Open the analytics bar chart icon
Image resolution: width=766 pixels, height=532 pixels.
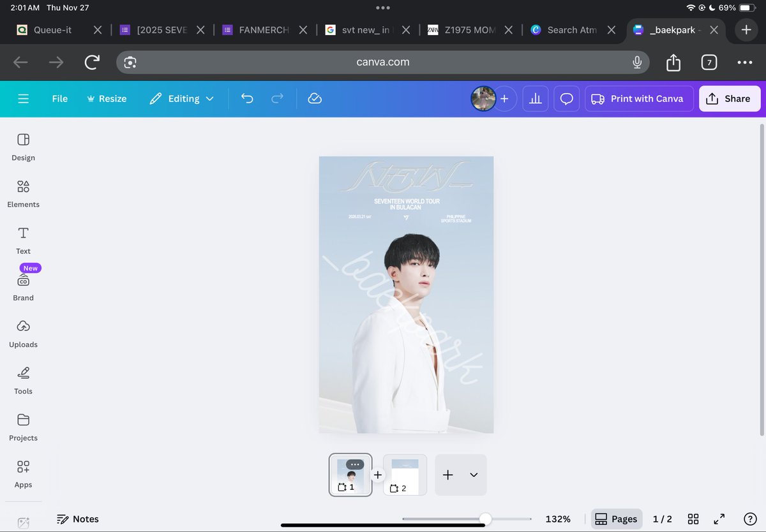(536, 99)
